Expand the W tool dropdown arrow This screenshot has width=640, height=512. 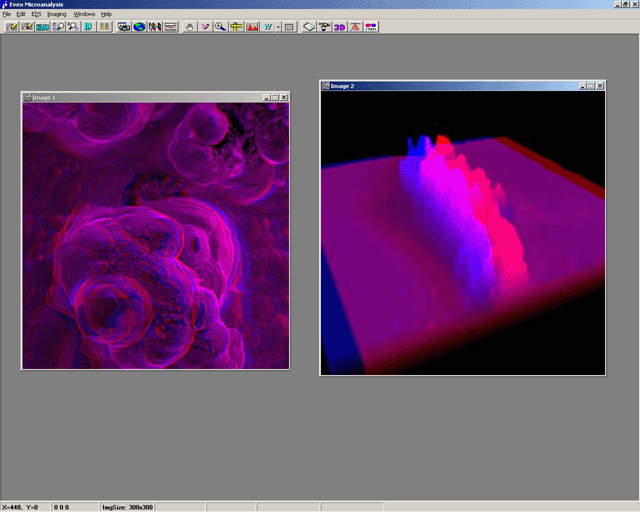[x=277, y=27]
